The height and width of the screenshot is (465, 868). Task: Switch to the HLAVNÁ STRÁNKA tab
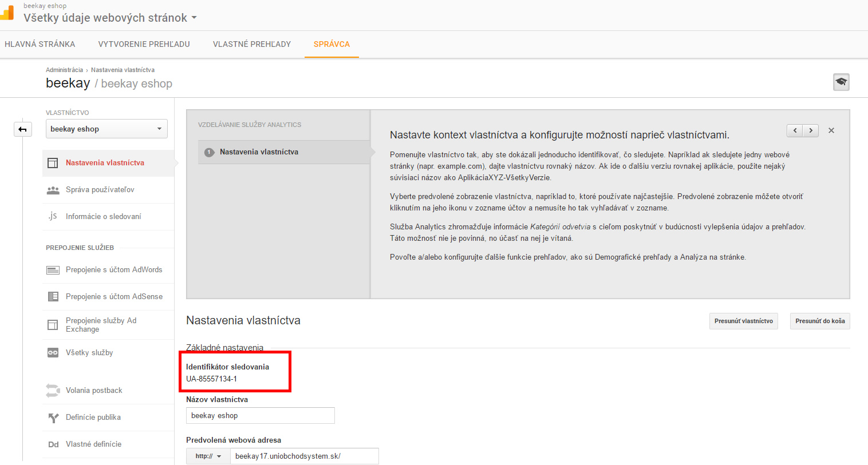point(40,44)
